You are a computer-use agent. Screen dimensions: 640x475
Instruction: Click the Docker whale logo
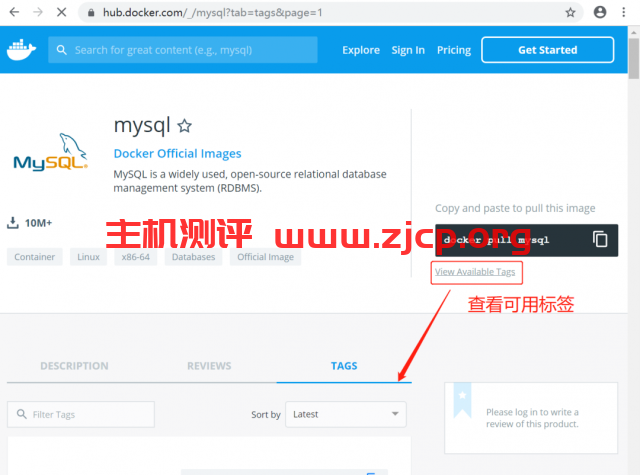(21, 50)
